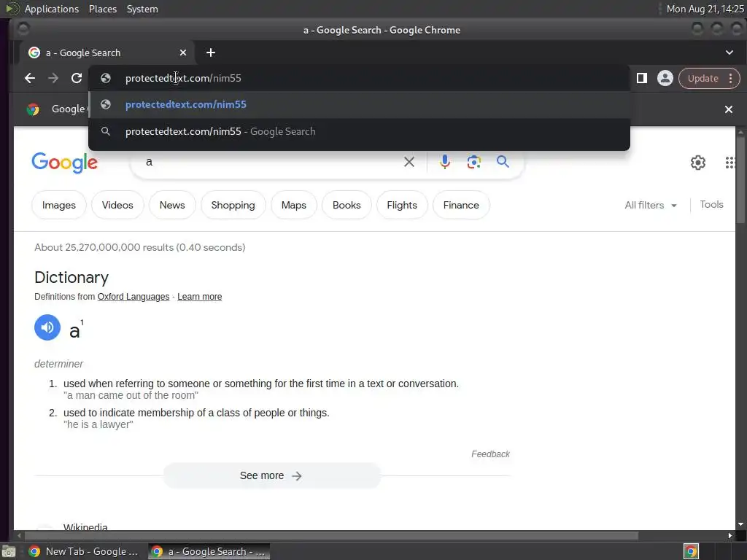
Task: Go back using the browser back arrow
Action: (x=29, y=78)
